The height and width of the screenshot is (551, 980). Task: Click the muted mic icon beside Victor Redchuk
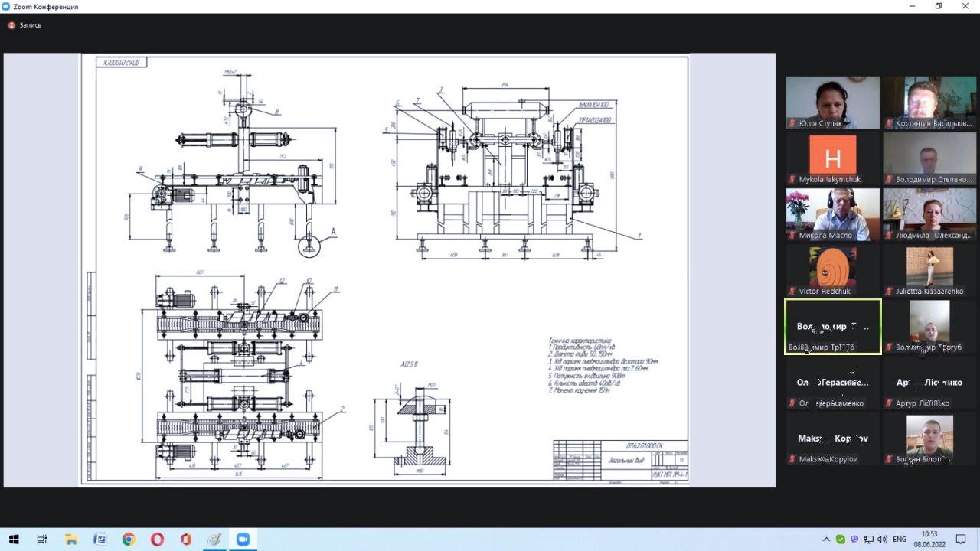tap(793, 292)
